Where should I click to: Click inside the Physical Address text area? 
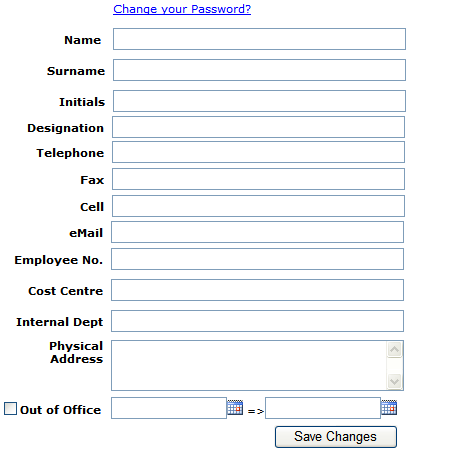[249, 365]
